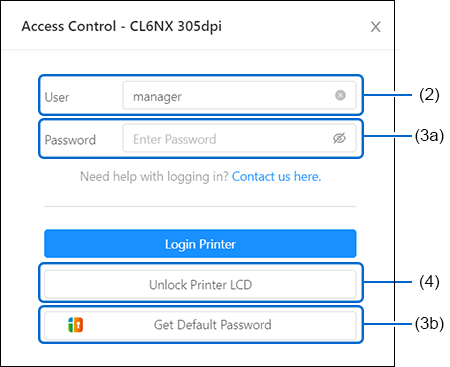Toggle password visibility with the eye icon
Image resolution: width=450 pixels, height=367 pixels.
tap(339, 138)
